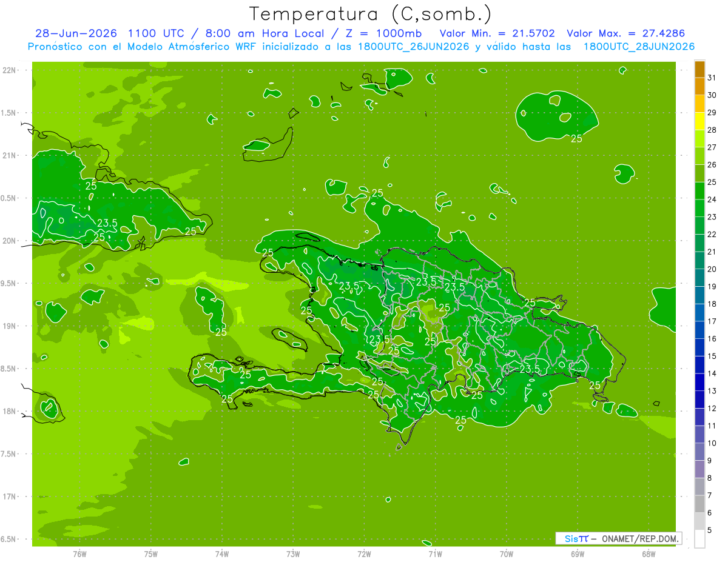Click the "8:00 am Hora Local" text
Viewport: 728px width, 562px height.
[265, 33]
